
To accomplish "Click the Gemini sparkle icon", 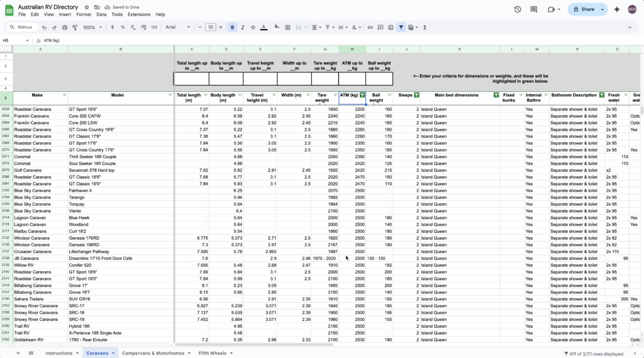I will tap(616, 9).
